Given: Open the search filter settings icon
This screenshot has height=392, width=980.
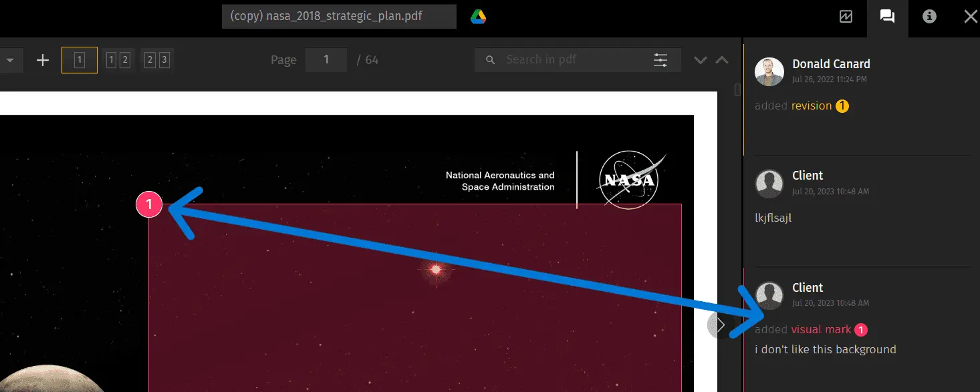Looking at the screenshot, I should (660, 59).
